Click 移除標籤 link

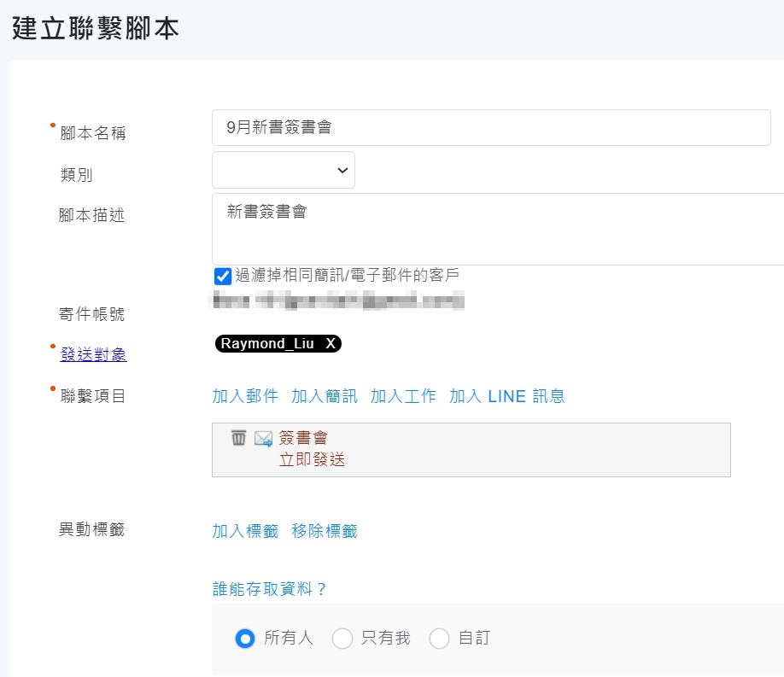pos(325,531)
